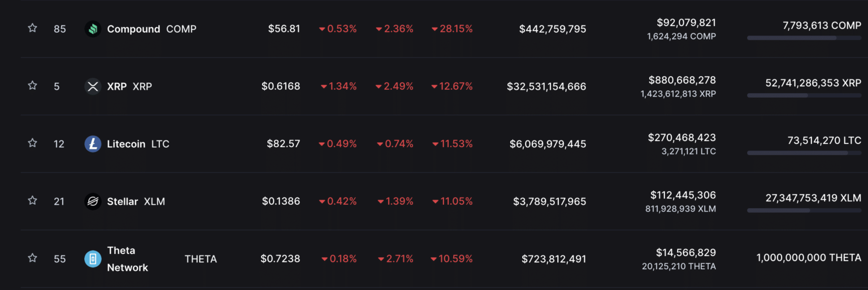The width and height of the screenshot is (868, 290).
Task: Add Compound to watchlist with star
Action: (33, 28)
